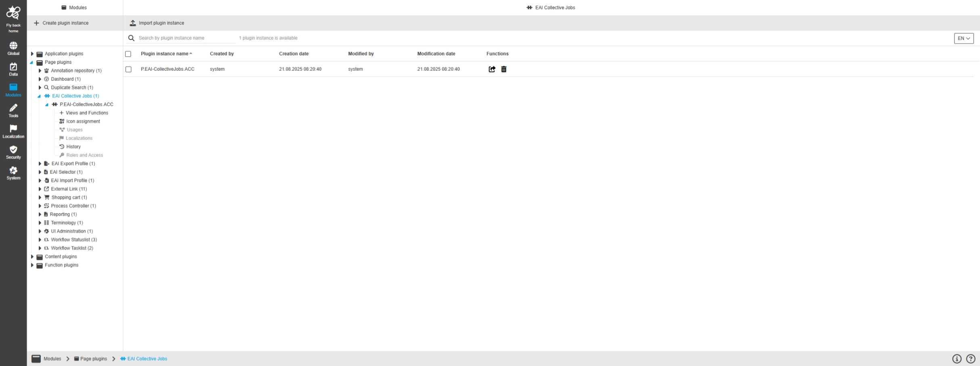Click the EAI Collective Jobs page title
The height and width of the screenshot is (366, 980).
(x=555, y=8)
